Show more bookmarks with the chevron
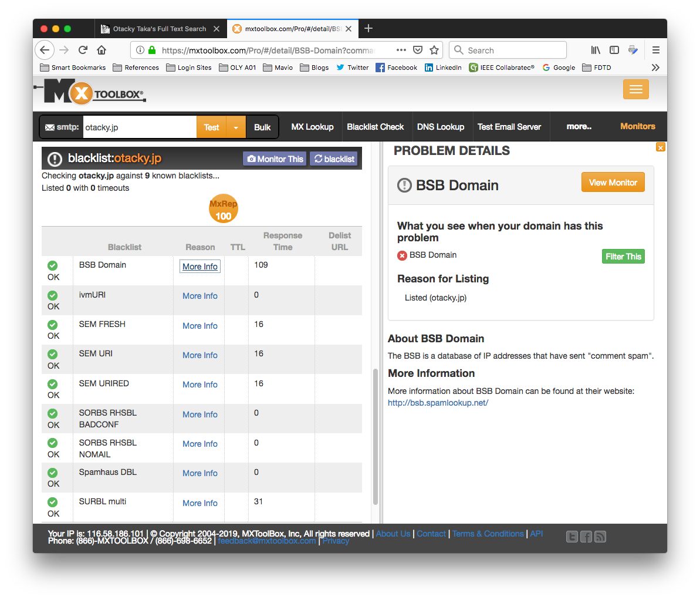 [655, 68]
